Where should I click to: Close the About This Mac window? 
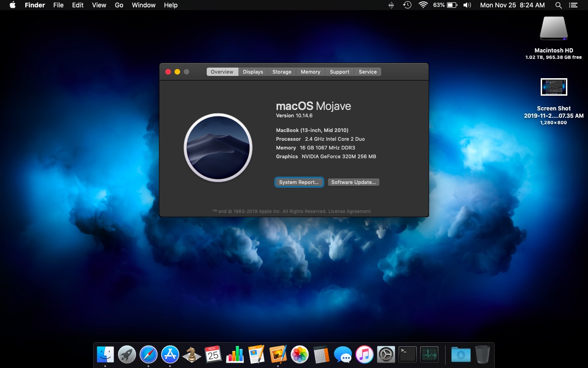[168, 72]
